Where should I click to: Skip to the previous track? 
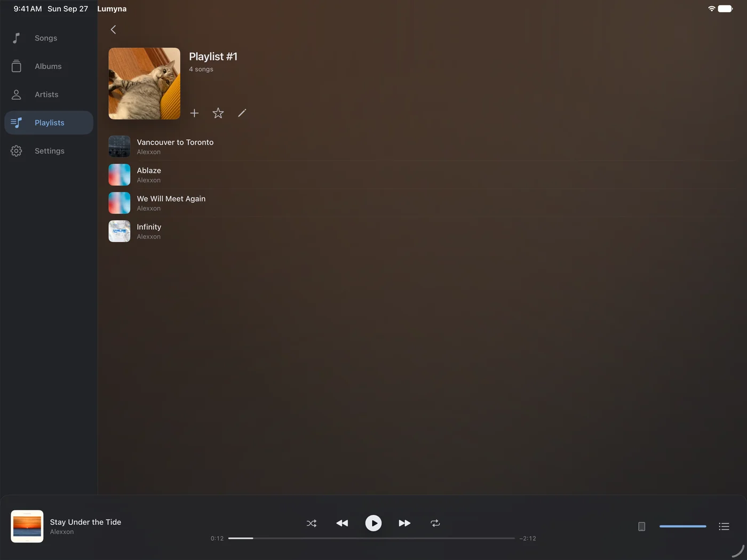pyautogui.click(x=342, y=523)
